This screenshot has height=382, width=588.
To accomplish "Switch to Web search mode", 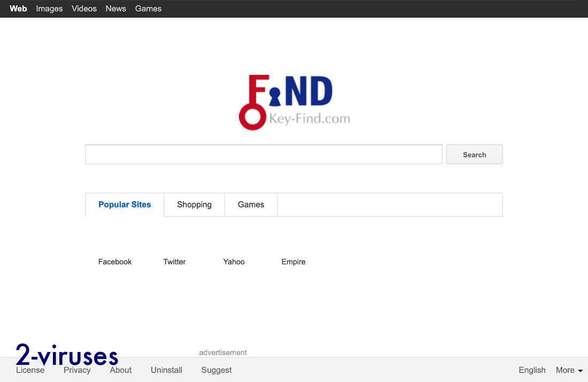I will point(18,9).
